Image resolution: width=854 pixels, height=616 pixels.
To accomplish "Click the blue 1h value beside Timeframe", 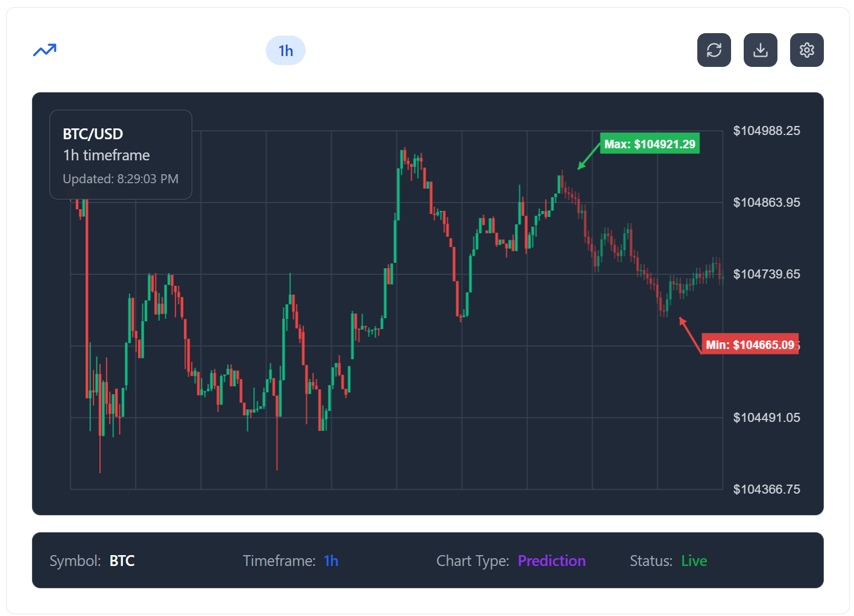I will tap(331, 561).
